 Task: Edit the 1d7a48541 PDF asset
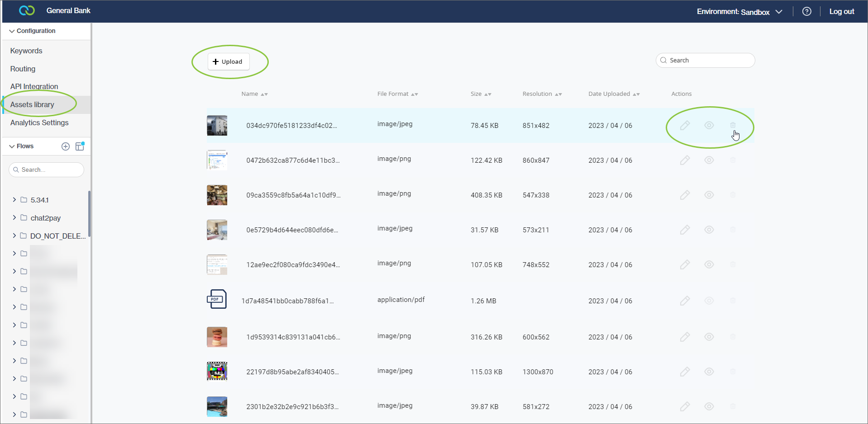[x=685, y=300]
